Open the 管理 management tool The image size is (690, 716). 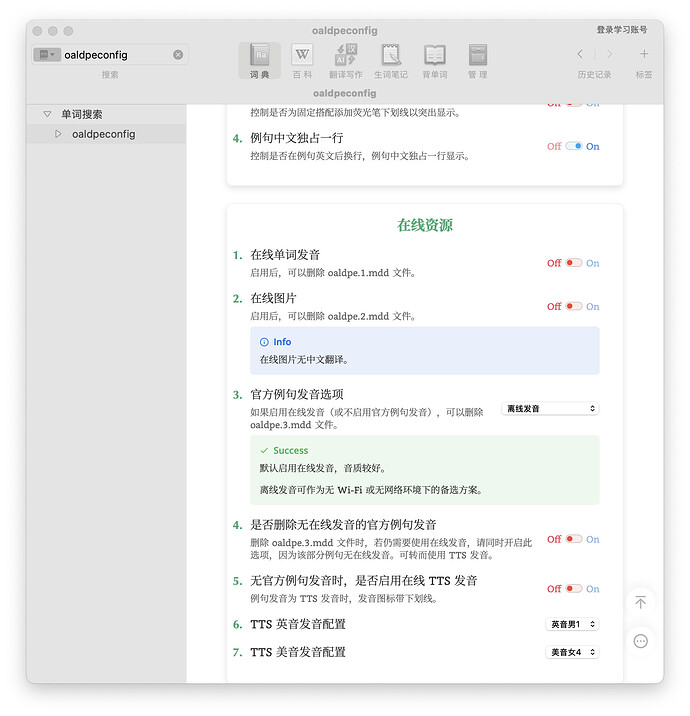click(478, 61)
